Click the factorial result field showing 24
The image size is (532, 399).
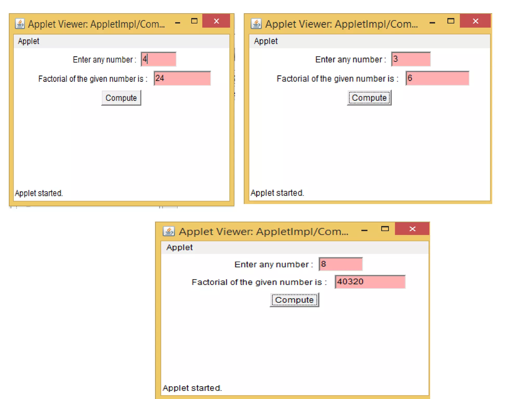[x=182, y=78]
